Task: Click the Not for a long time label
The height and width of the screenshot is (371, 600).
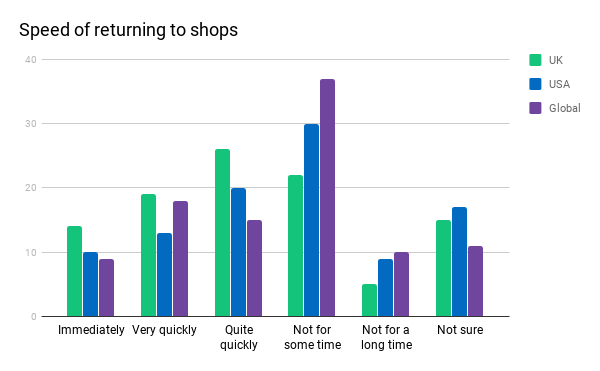Action: 386,337
